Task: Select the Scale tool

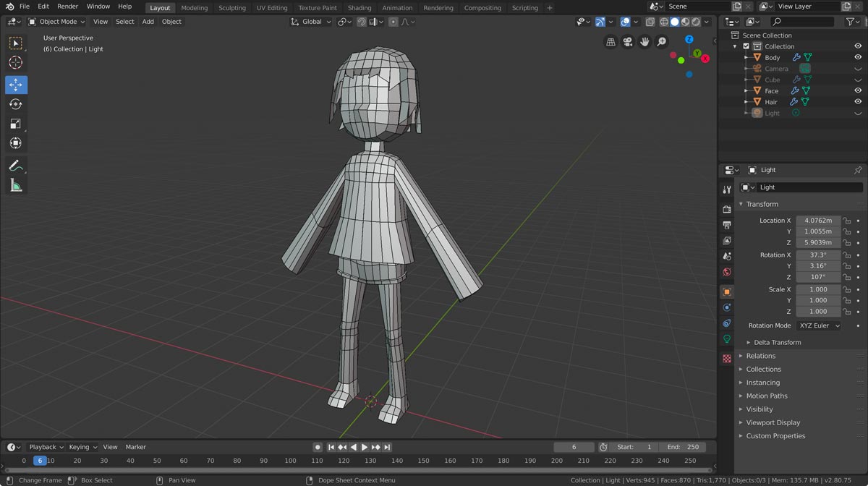Action: (x=16, y=124)
